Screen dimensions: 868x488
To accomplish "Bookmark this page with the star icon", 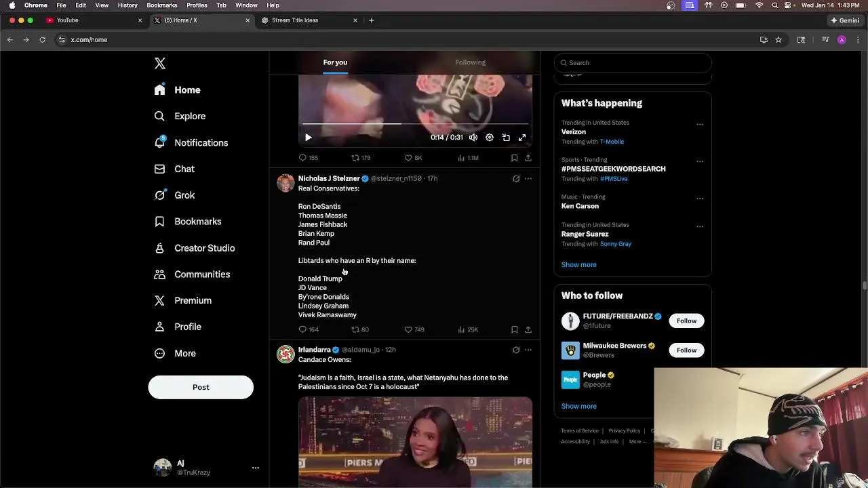I will point(778,40).
